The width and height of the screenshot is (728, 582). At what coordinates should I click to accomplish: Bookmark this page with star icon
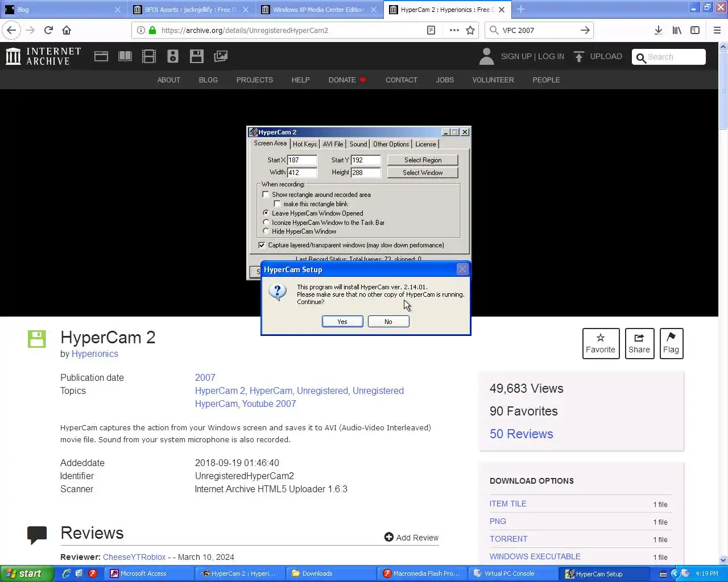pyautogui.click(x=470, y=30)
